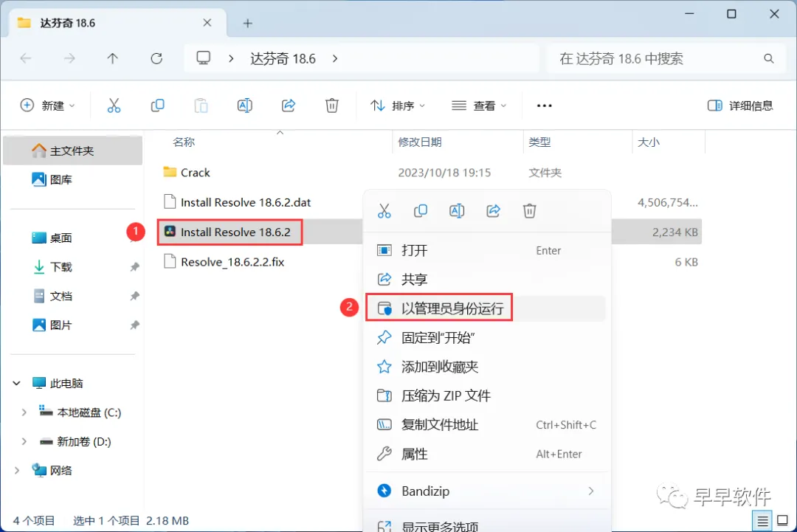797x532 pixels.
Task: Switch to details list view icon in status bar
Action: pos(762,521)
